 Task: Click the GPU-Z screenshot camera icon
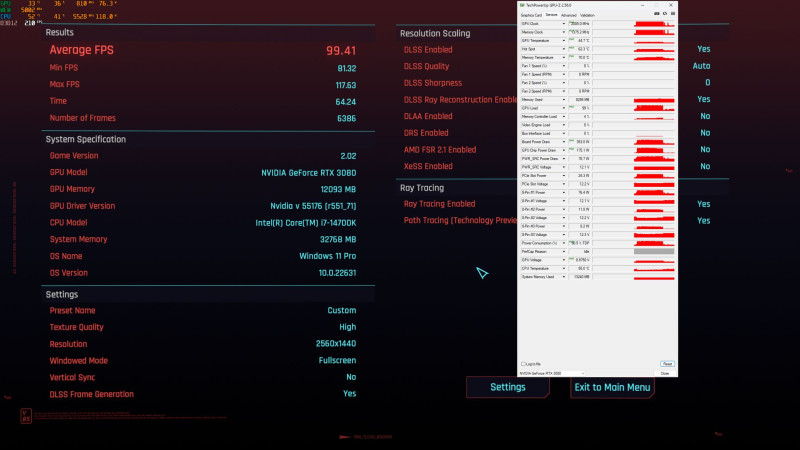[x=657, y=14]
